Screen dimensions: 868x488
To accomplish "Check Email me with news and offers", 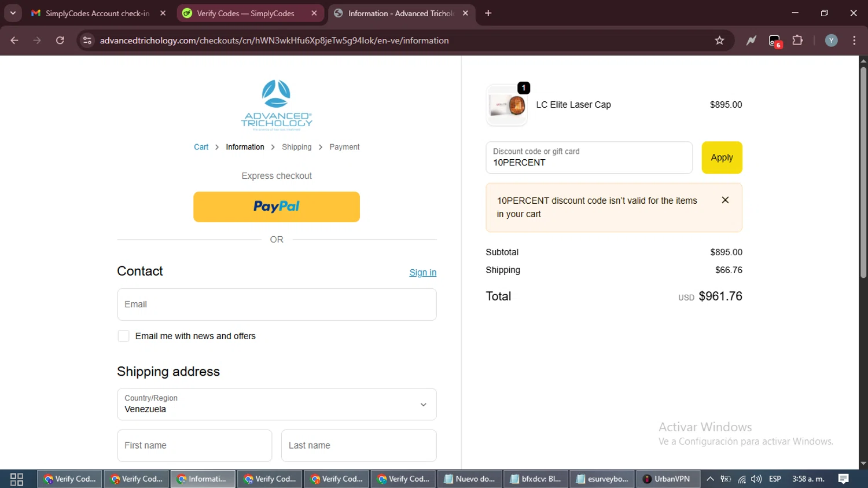I will click(x=123, y=336).
